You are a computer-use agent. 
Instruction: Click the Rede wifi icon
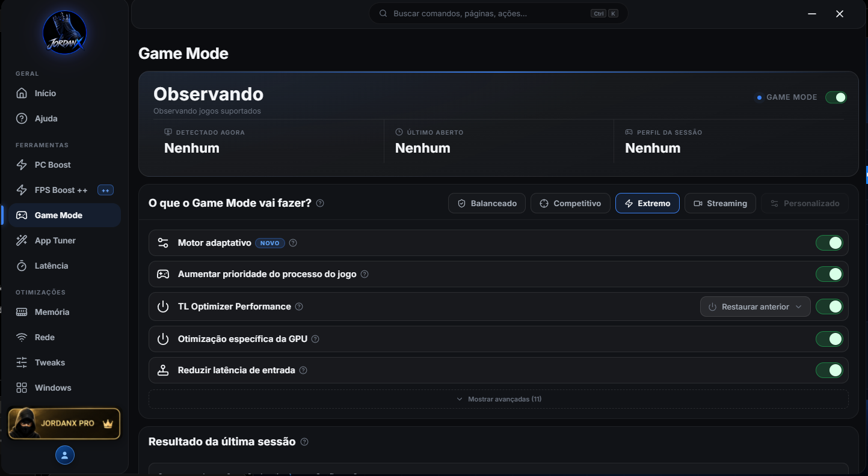(22, 337)
